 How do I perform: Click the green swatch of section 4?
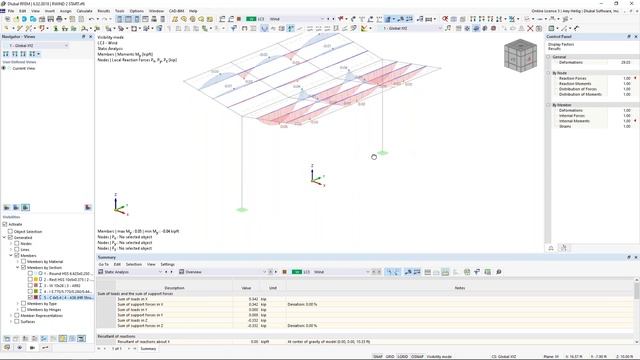pos(36,291)
